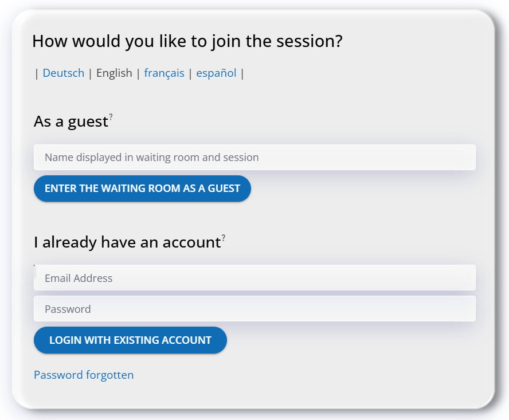This screenshot has width=509, height=420.
Task: Focus the guest display name field
Action: 254,158
